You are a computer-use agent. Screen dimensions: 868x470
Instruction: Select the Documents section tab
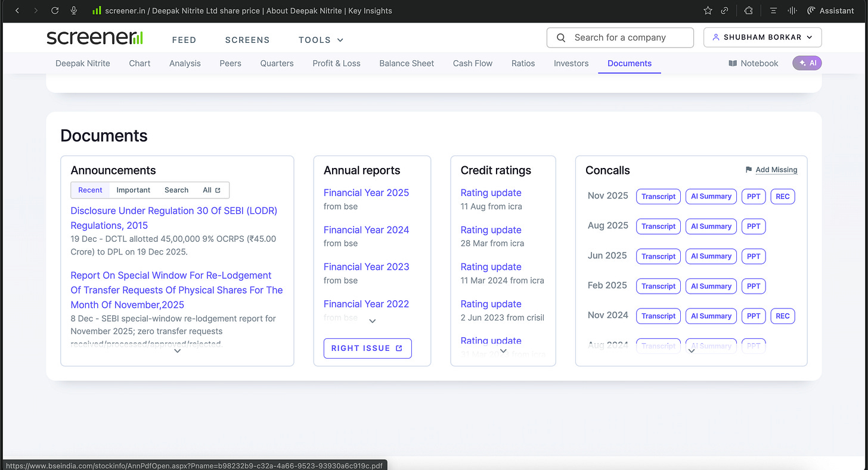[630, 63]
